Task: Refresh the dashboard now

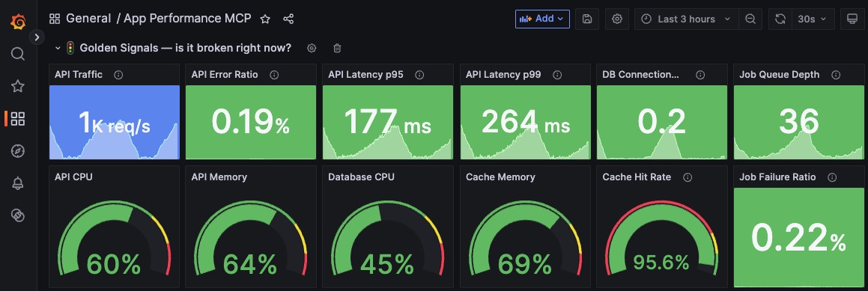Action: [x=780, y=19]
